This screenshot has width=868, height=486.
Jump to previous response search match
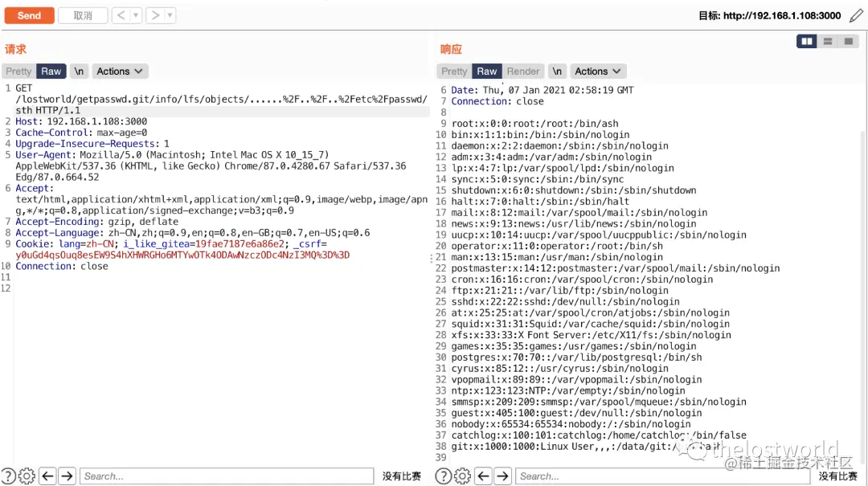point(483,476)
